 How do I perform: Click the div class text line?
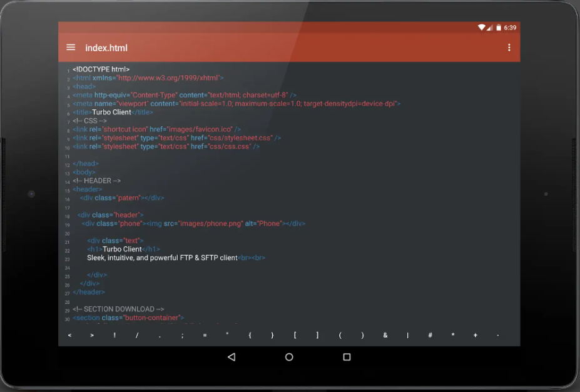(x=115, y=241)
